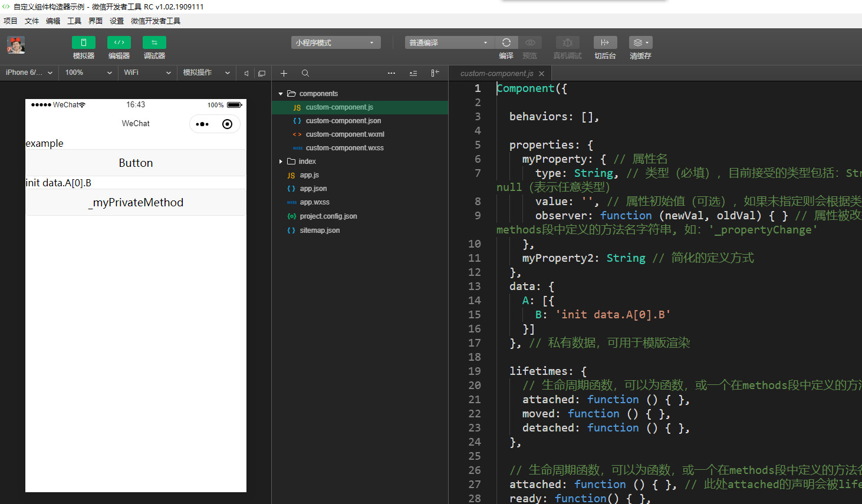Screen dimensions: 862x504
Task: Open custom-component.wxml file
Action: pyautogui.click(x=360, y=134)
